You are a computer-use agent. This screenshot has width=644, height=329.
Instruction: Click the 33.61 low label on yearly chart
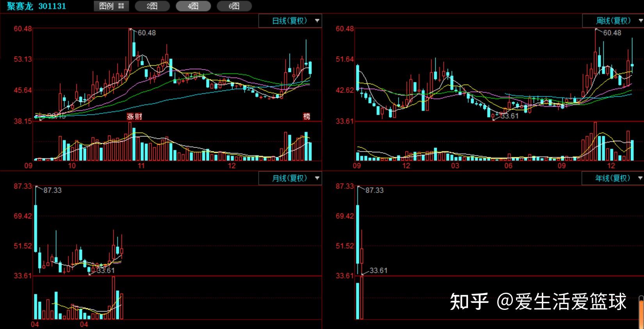coord(378,270)
